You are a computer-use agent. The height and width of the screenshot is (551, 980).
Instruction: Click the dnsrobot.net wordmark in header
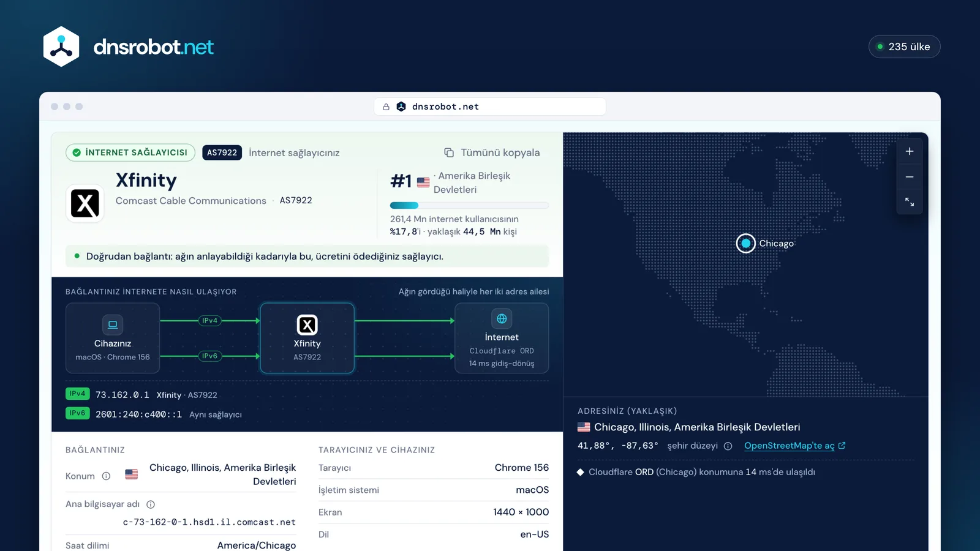point(153,47)
